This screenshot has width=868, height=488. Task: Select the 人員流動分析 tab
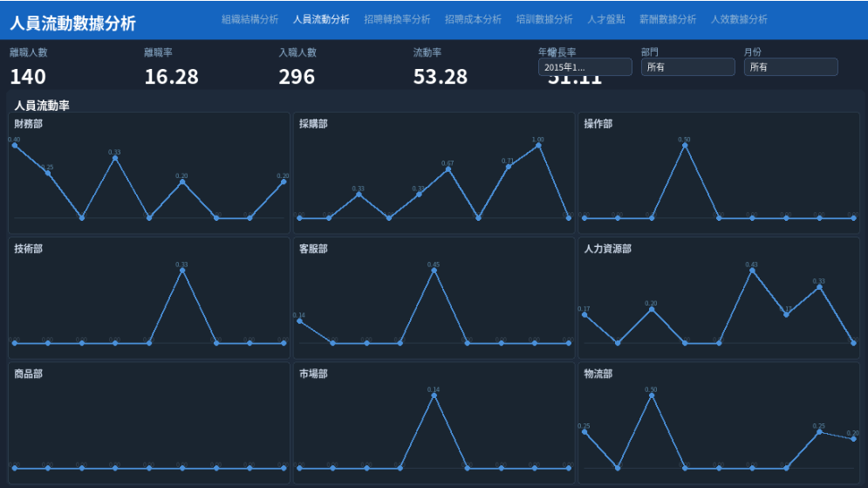coord(321,19)
